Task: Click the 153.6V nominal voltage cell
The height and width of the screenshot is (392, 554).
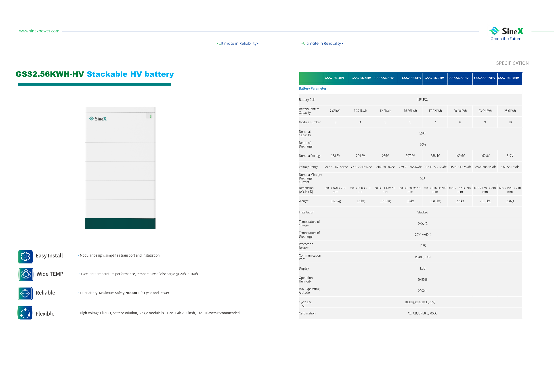Action: tap(335, 156)
